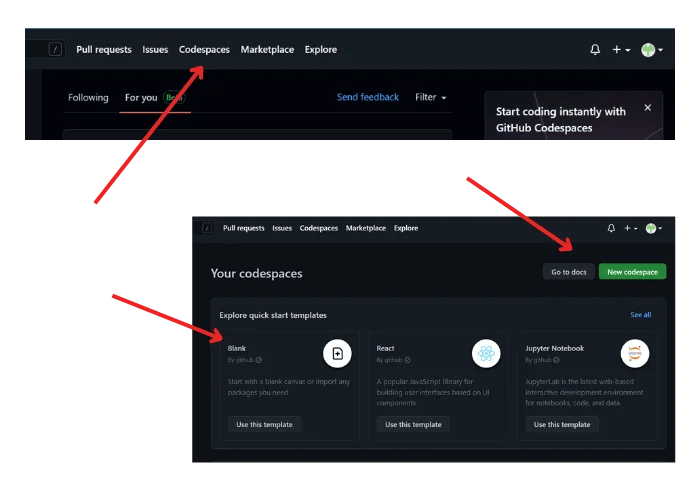Screen dimensions: 700x500
Task: Use this template for React
Action: (413, 425)
